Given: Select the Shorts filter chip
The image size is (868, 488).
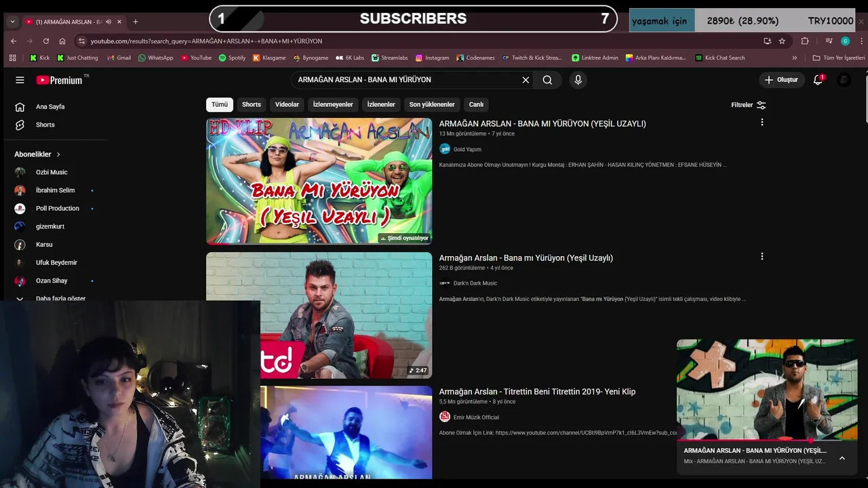Looking at the screenshot, I should (x=252, y=104).
